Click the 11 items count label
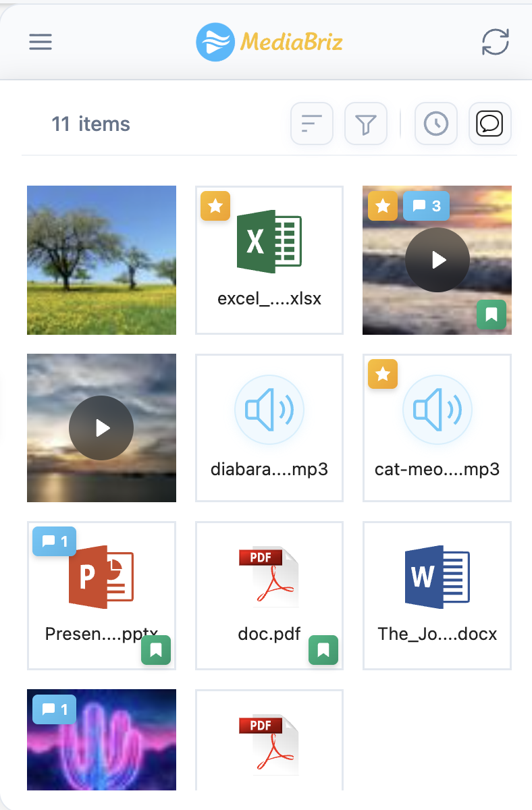The height and width of the screenshot is (810, 532). 91,124
